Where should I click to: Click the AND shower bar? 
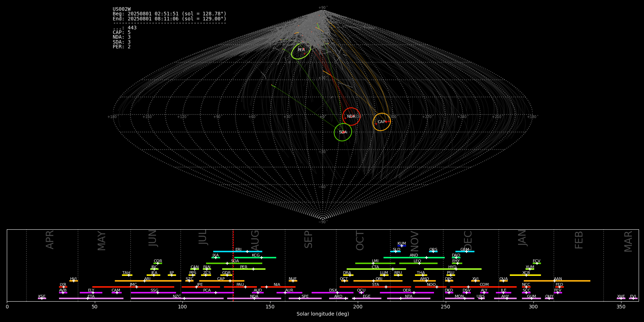coord(414,258)
